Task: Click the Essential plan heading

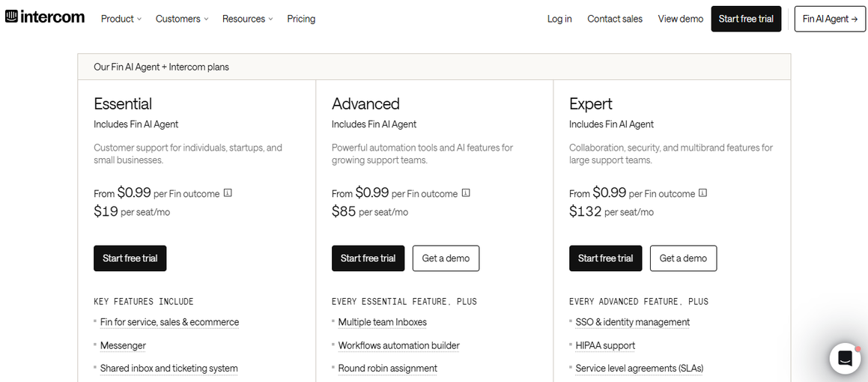Action: [x=123, y=104]
